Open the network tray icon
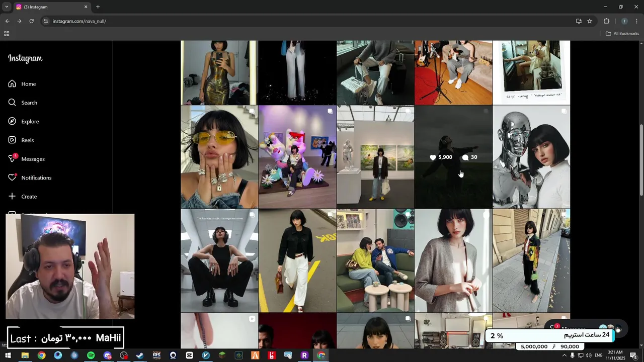This screenshot has width=644, height=362. [x=580, y=355]
